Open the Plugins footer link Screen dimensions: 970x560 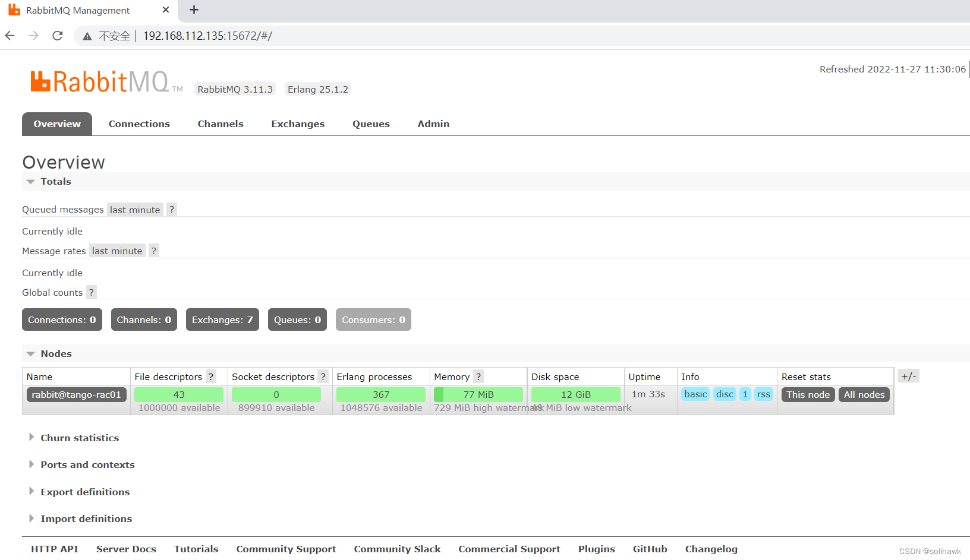[597, 549]
